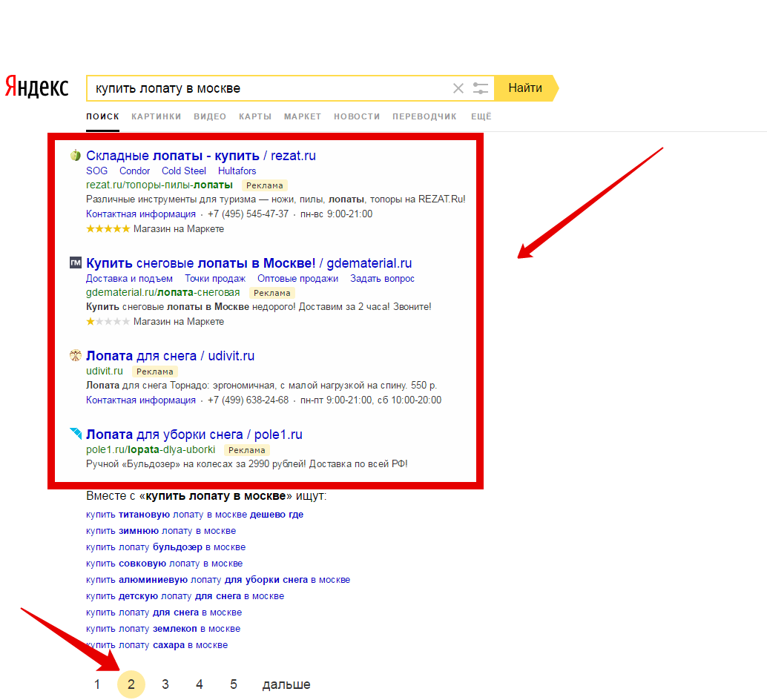
Task: Search купить лопату бульдозер в москве
Action: (x=166, y=547)
